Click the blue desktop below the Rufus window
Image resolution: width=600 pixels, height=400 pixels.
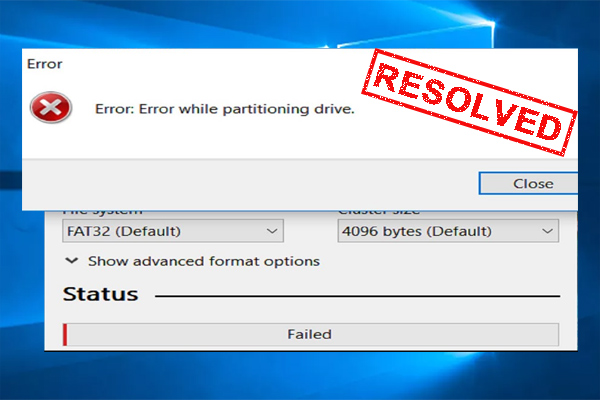click(x=300, y=375)
